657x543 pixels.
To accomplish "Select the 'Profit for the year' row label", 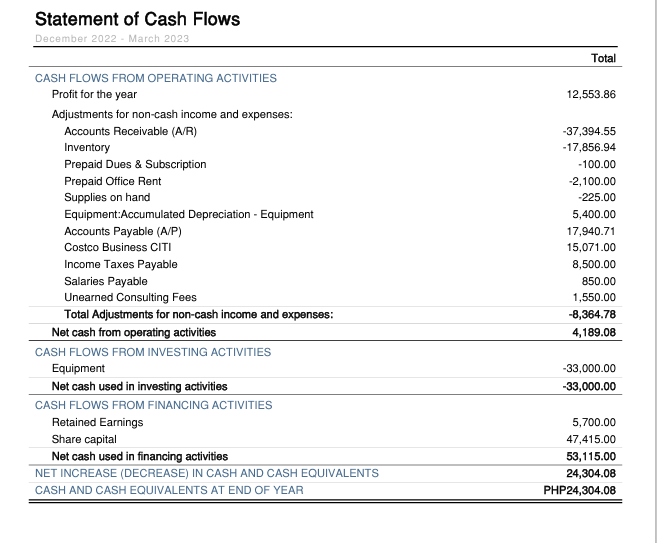I will (x=94, y=94).
